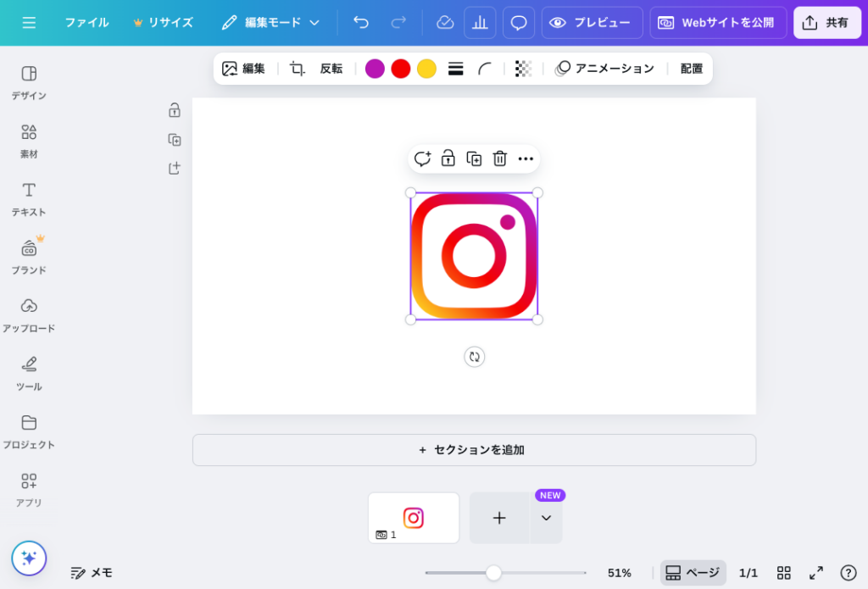Open the プレビュー preview
Viewport: 868px width, 589px height.
[592, 23]
